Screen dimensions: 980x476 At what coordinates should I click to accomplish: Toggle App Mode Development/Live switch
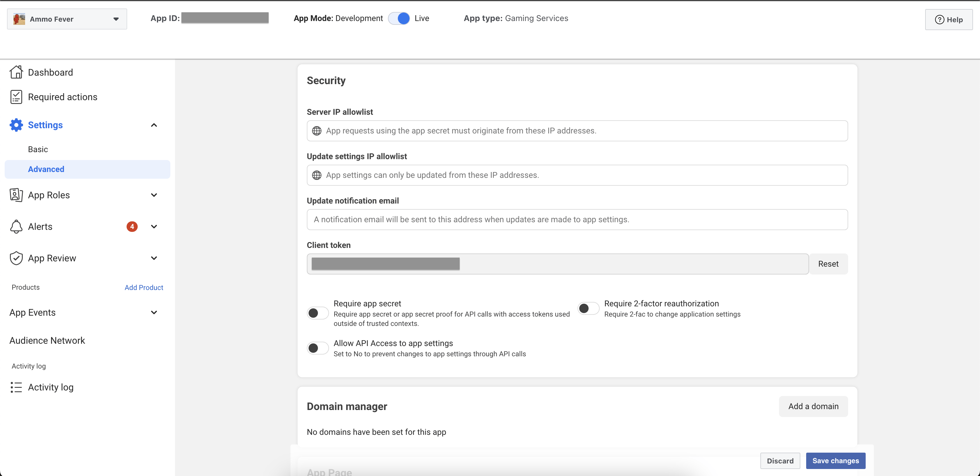click(399, 18)
